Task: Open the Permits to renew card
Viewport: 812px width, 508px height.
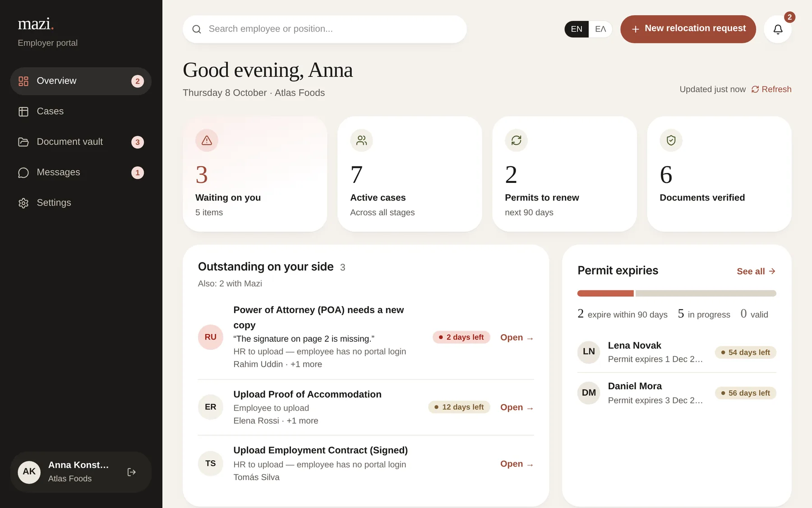Action: tap(564, 174)
